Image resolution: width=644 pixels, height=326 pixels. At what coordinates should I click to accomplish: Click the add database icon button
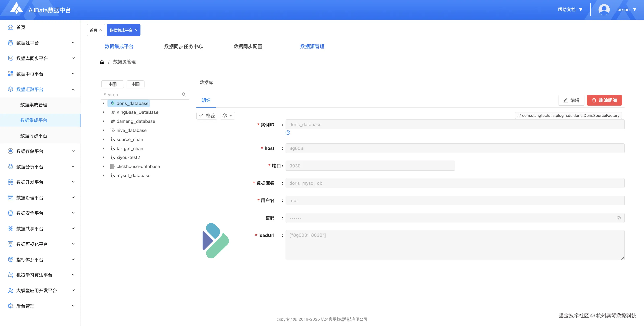112,84
